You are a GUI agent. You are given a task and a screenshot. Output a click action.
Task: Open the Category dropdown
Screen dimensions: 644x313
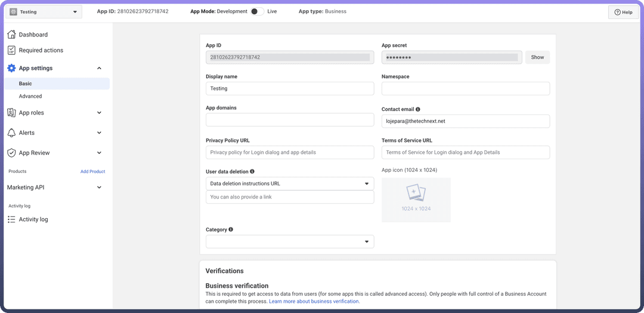pyautogui.click(x=290, y=241)
